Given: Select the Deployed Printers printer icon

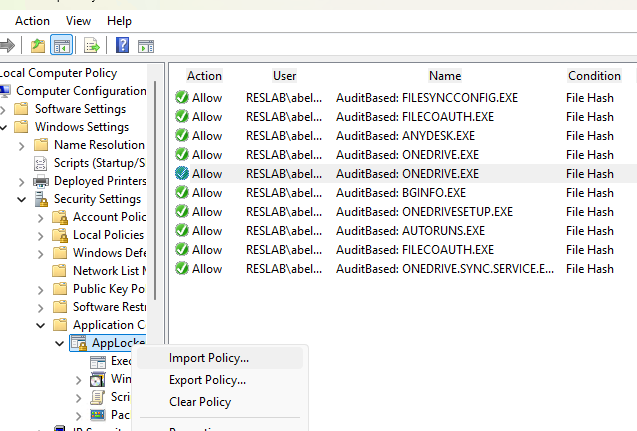Looking at the screenshot, I should click(x=41, y=181).
